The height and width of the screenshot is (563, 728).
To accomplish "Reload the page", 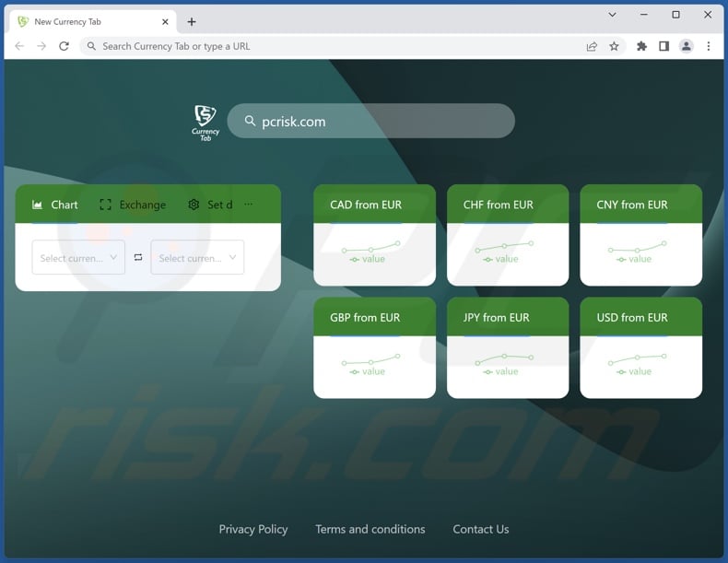I will tap(65, 46).
